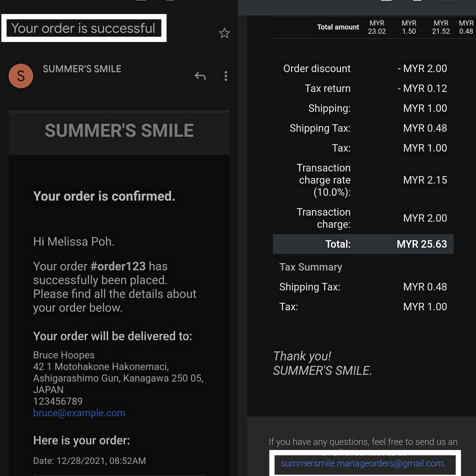Tap sender name SUMMER'S SMILE beside avatar

point(82,69)
